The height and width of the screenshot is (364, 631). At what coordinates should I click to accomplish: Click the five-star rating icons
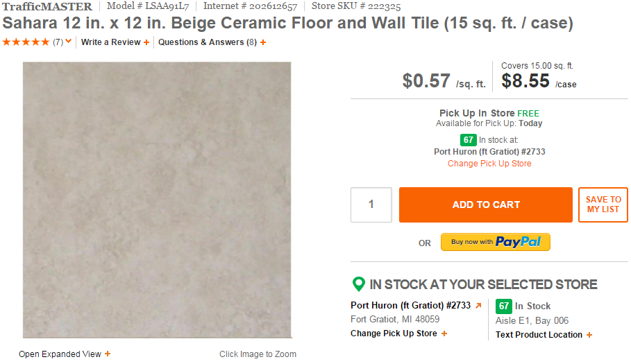coord(26,42)
